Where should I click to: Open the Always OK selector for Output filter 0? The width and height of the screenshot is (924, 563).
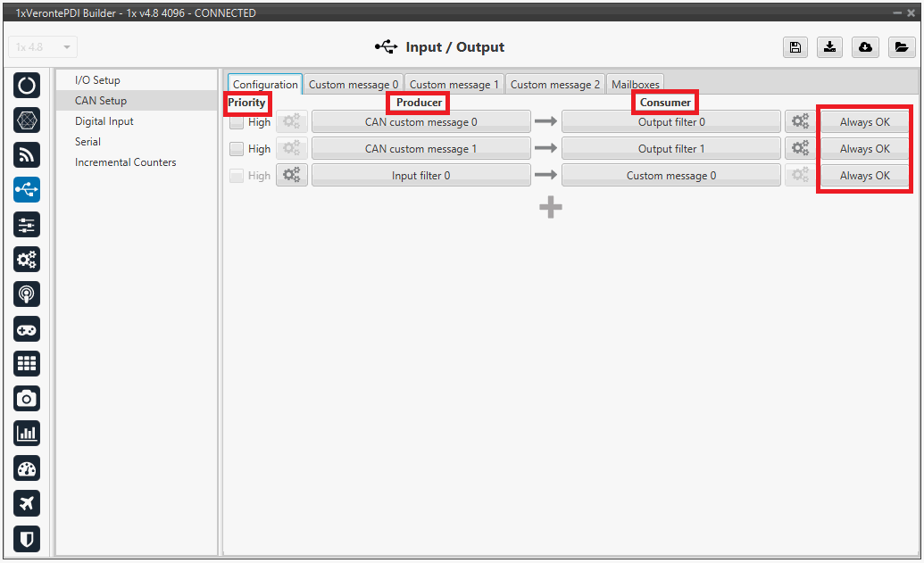pos(864,122)
